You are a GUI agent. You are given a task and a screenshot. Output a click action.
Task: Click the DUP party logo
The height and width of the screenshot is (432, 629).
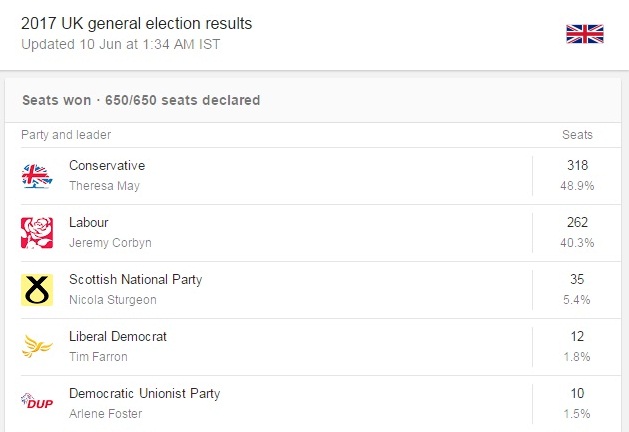coord(37,402)
